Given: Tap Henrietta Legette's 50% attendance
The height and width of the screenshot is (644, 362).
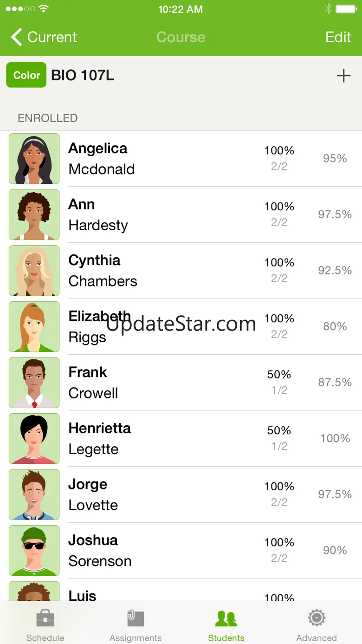Looking at the screenshot, I should [x=279, y=430].
